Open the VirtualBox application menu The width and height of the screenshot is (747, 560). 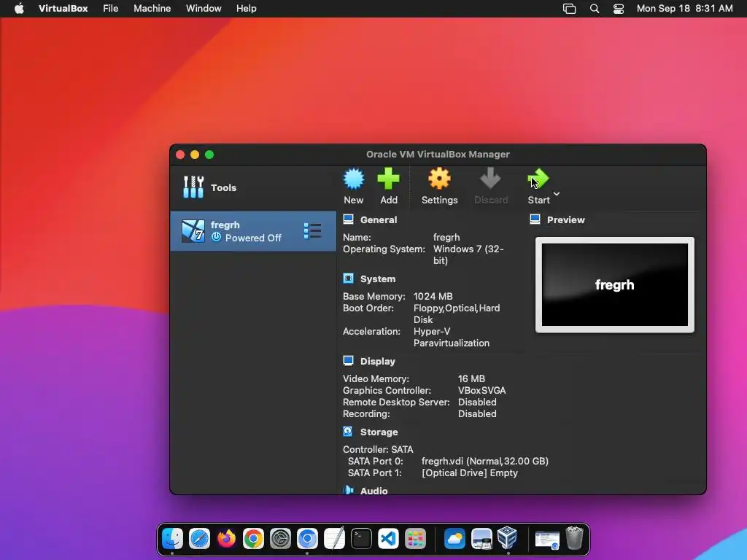63,9
